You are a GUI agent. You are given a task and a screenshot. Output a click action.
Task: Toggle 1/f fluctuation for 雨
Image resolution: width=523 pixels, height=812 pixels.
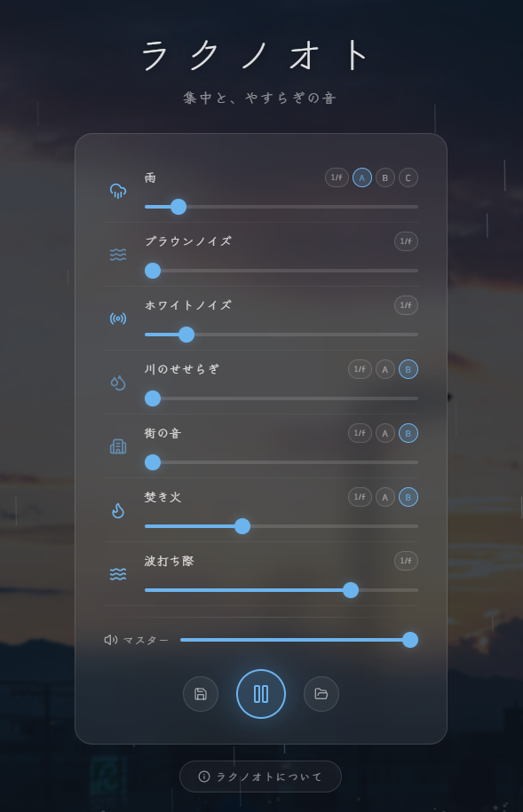coord(337,177)
